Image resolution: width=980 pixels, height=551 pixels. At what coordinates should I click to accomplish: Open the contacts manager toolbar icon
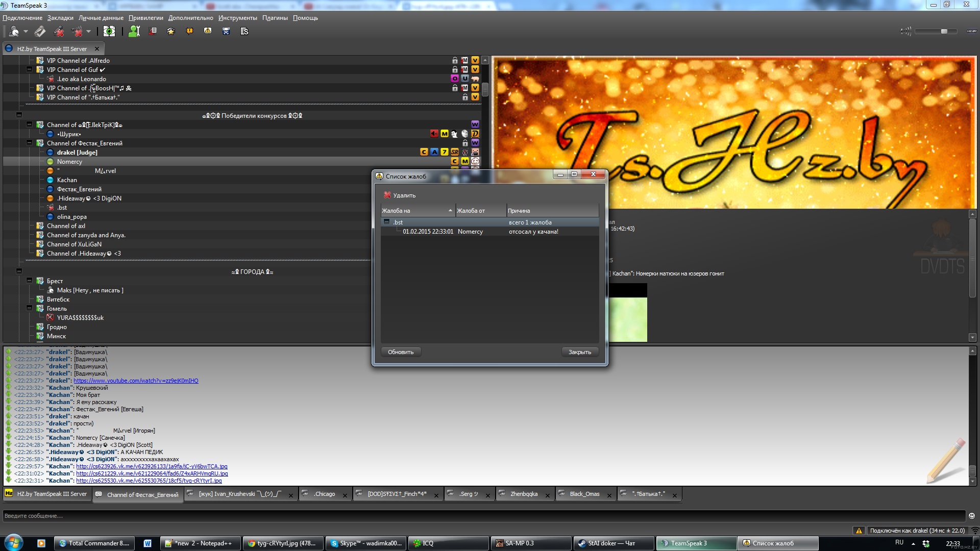[134, 32]
